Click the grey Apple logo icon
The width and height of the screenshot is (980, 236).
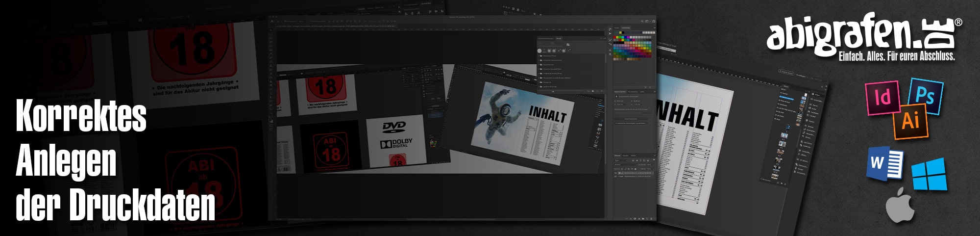[x=901, y=205]
